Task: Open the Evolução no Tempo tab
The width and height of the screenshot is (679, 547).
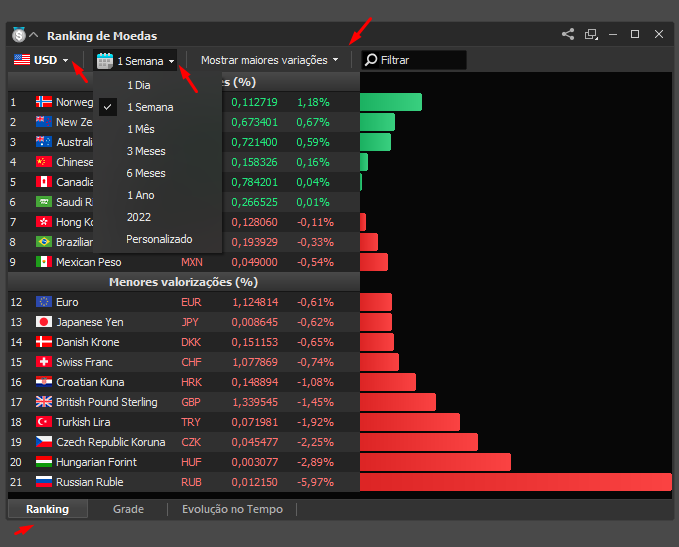Action: pyautogui.click(x=232, y=509)
